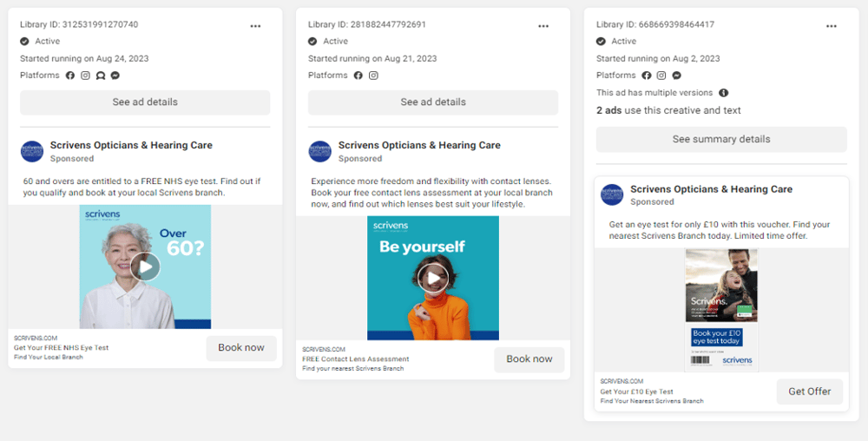
Task: Click the 'Get Your FREE NHS Eye Test' headline
Action: point(62,348)
